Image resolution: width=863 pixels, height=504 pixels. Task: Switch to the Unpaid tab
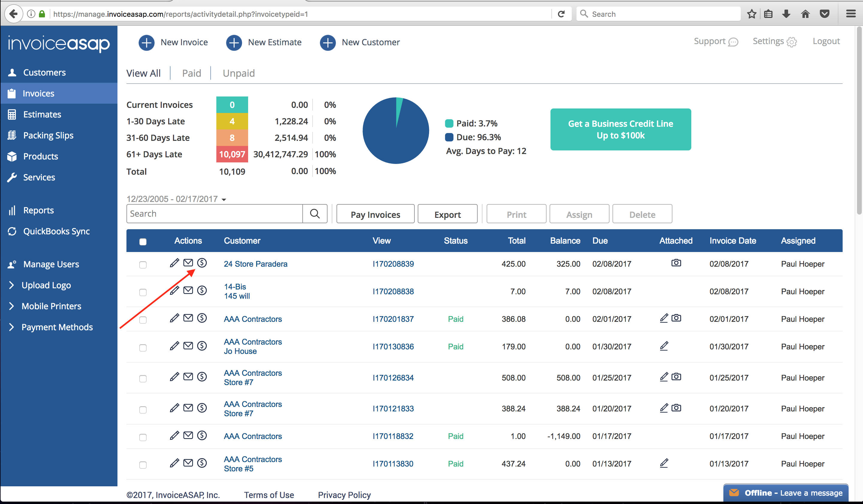click(x=239, y=73)
